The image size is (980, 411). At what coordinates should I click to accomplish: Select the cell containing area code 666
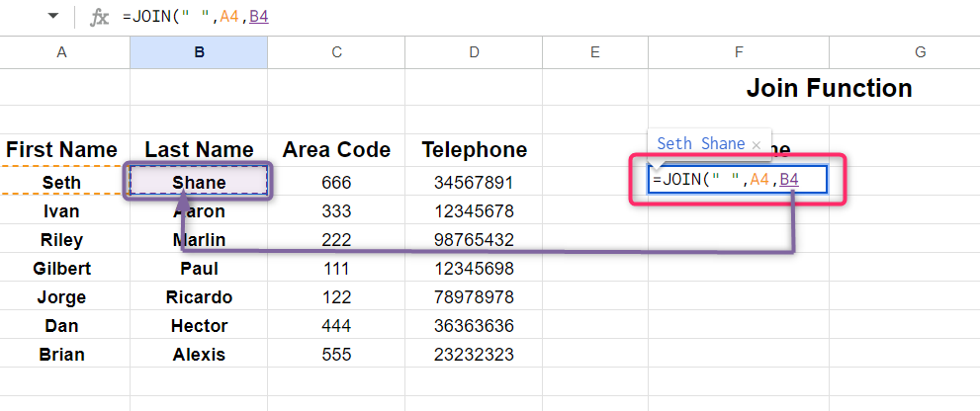pos(336,182)
